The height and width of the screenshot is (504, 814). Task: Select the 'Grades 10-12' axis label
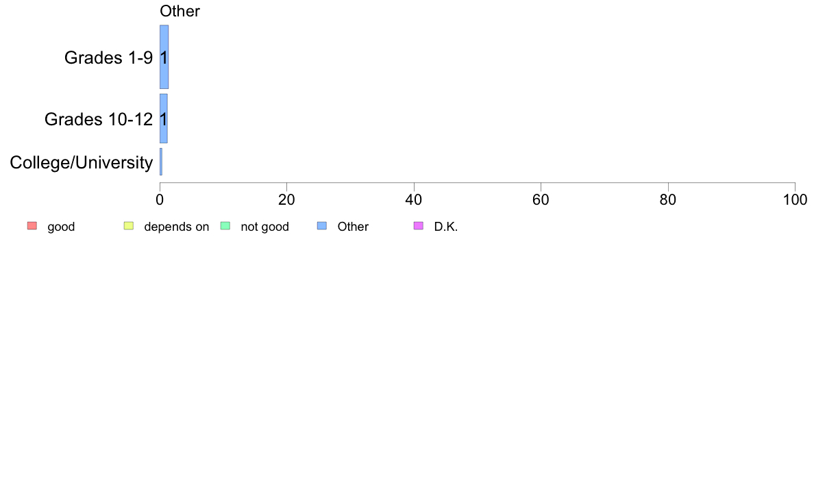99,120
